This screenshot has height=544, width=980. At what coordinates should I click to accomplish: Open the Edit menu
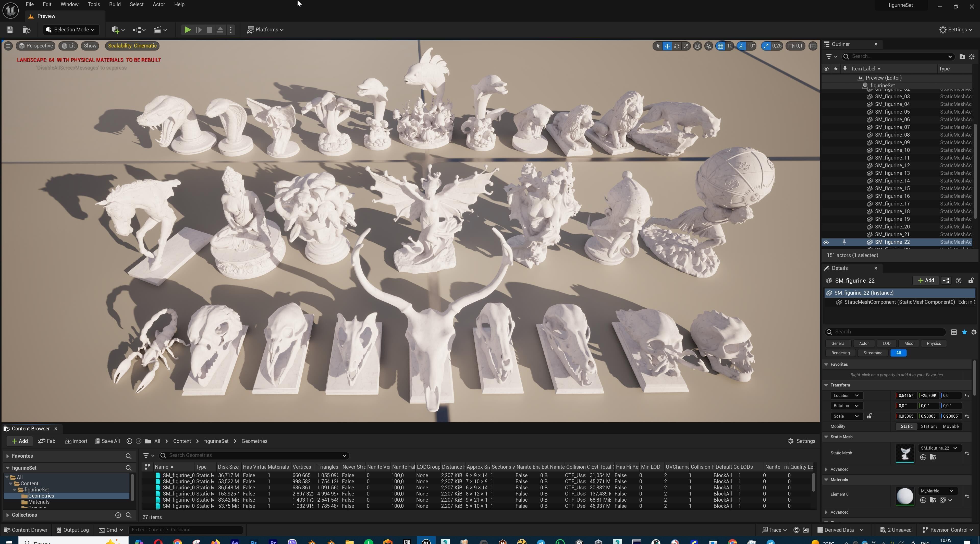(x=47, y=5)
